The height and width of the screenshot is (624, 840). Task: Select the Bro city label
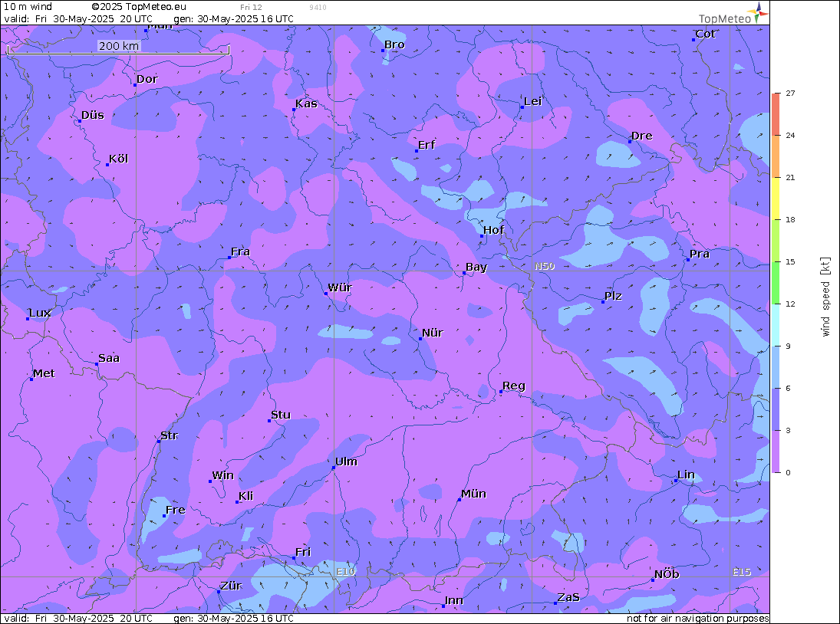tap(394, 45)
